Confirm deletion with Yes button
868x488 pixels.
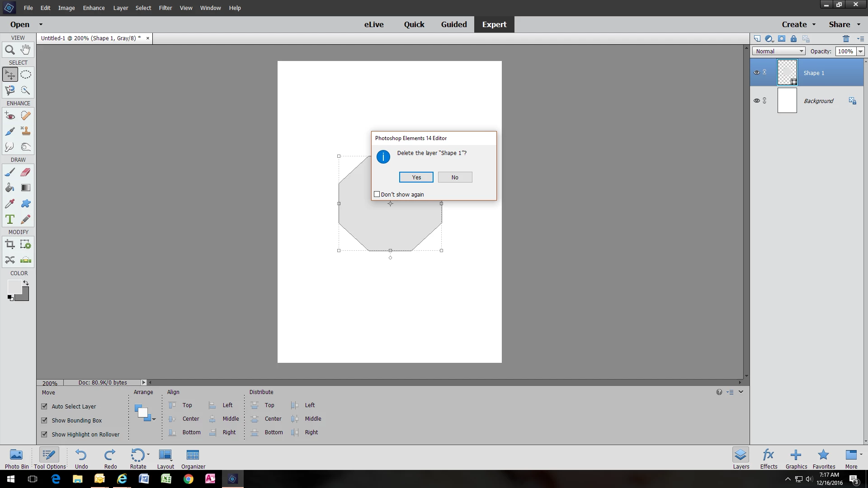[416, 177]
